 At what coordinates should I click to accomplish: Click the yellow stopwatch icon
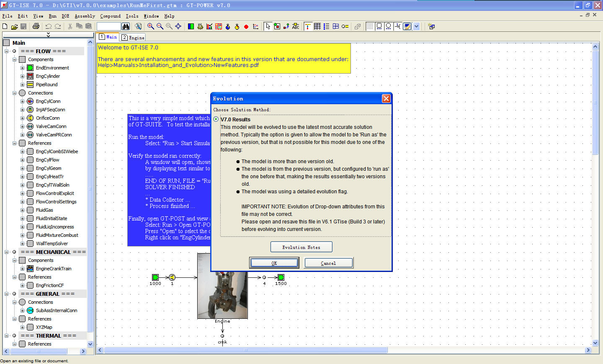237,26
